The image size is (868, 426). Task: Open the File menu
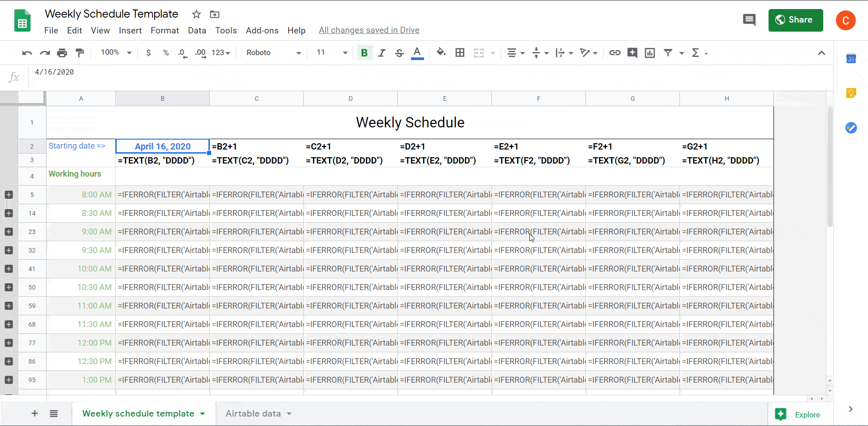pyautogui.click(x=51, y=30)
